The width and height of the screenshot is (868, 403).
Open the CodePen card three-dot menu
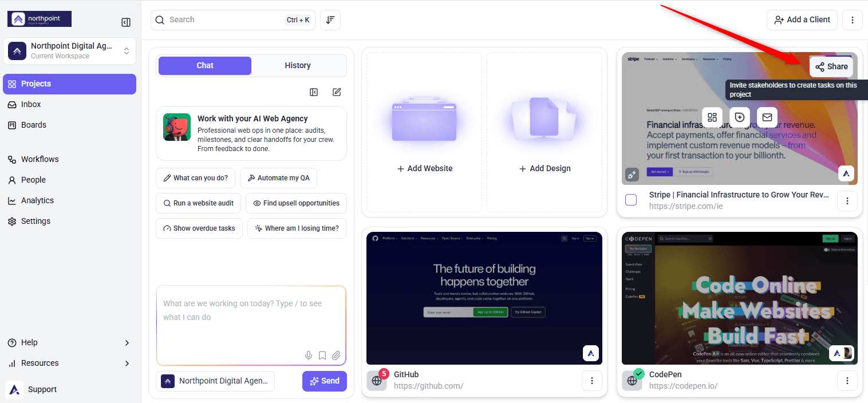[x=847, y=381]
